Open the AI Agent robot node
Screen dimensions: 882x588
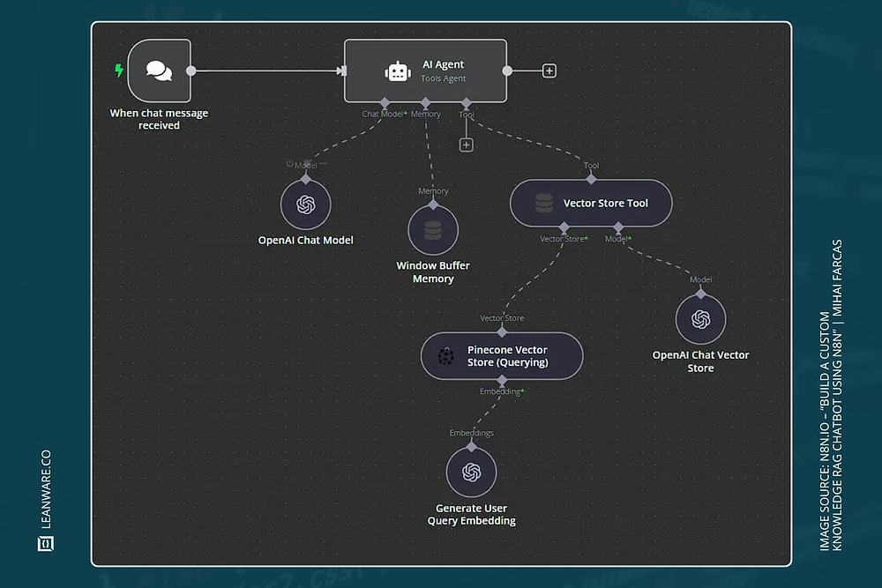pyautogui.click(x=425, y=71)
